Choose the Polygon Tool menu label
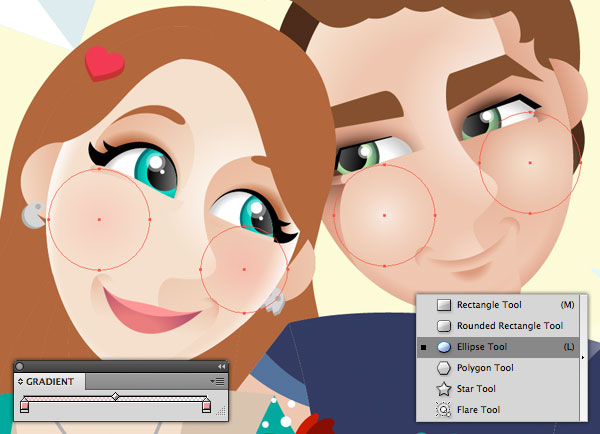Screen dimensions: 600x434 485,368
